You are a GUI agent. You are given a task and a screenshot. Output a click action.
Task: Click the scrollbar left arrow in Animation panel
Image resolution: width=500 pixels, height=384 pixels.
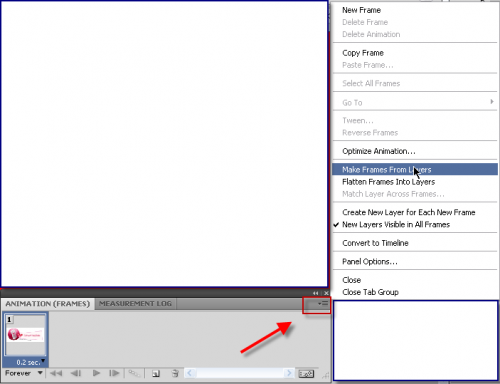point(190,373)
